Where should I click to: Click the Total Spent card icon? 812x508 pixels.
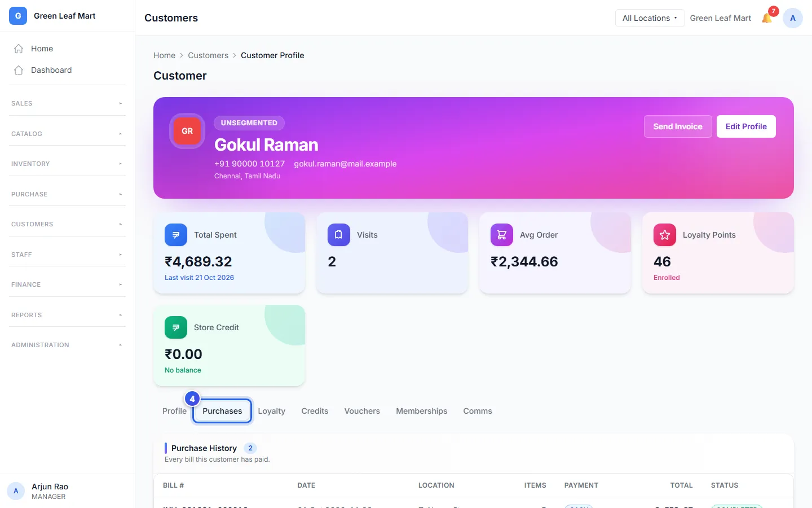pyautogui.click(x=176, y=235)
